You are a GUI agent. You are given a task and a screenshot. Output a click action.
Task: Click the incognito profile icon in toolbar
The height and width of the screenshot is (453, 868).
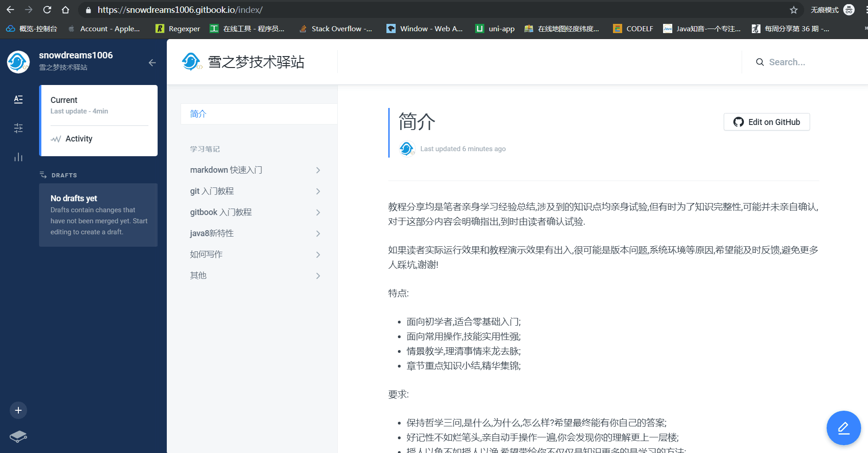848,10
